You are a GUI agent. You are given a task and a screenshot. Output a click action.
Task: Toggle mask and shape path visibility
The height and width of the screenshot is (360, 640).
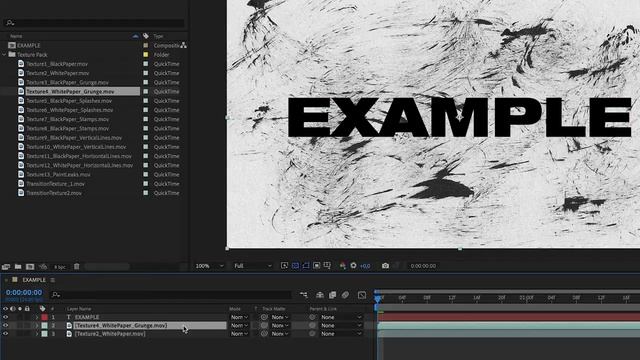click(x=306, y=266)
